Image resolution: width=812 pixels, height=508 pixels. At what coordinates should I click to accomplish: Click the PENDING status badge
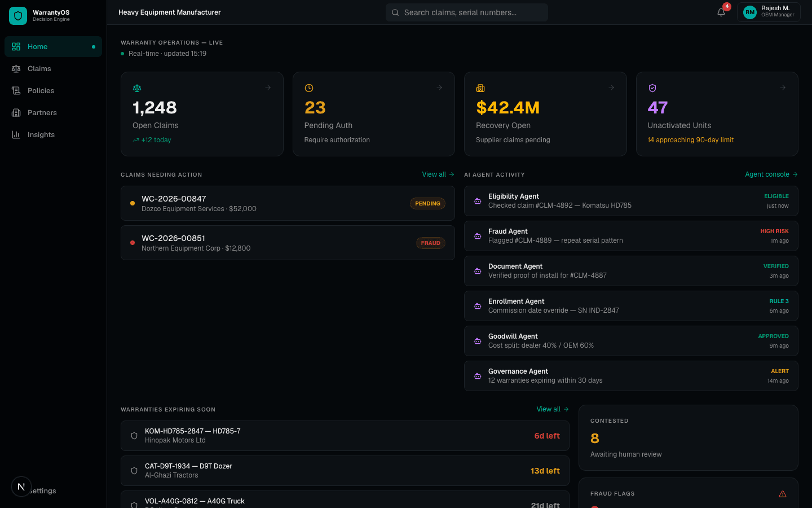(x=427, y=204)
